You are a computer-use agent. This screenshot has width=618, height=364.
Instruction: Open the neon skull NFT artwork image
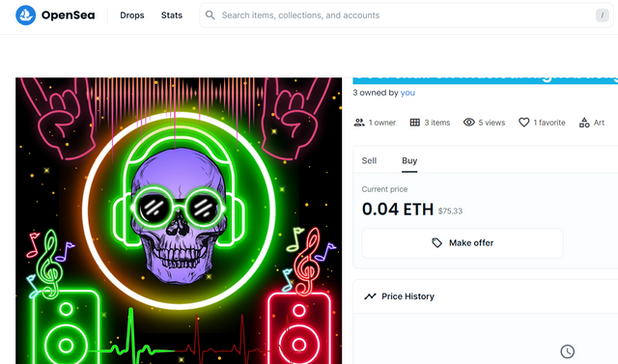[x=179, y=220]
